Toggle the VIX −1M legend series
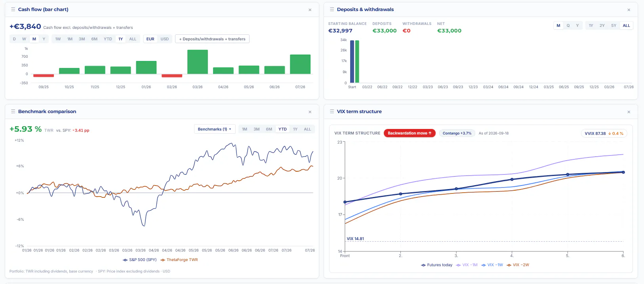 (x=467, y=265)
